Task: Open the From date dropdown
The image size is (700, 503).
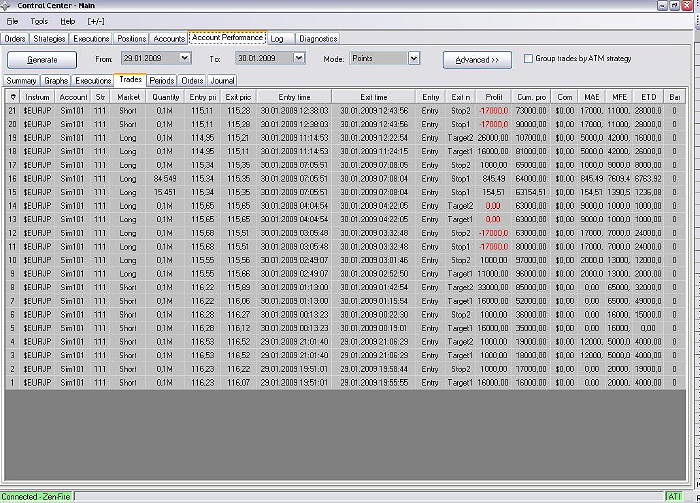Action: click(x=183, y=59)
